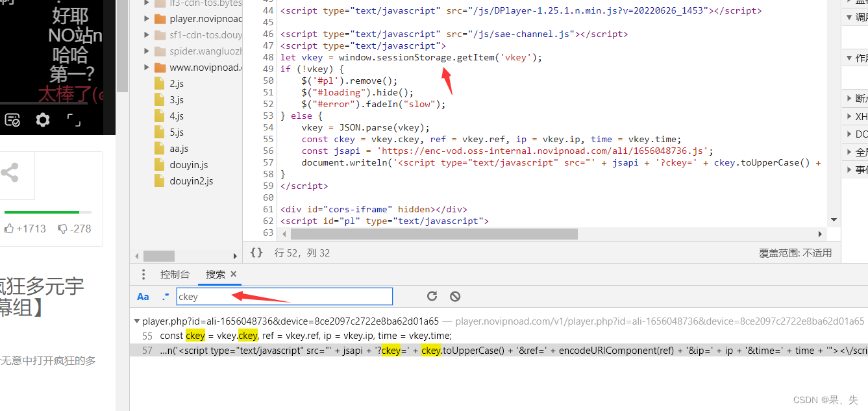Screen dimensions: 868x411
Task: Click the sae-channel.js script line 46
Action: tap(454, 34)
